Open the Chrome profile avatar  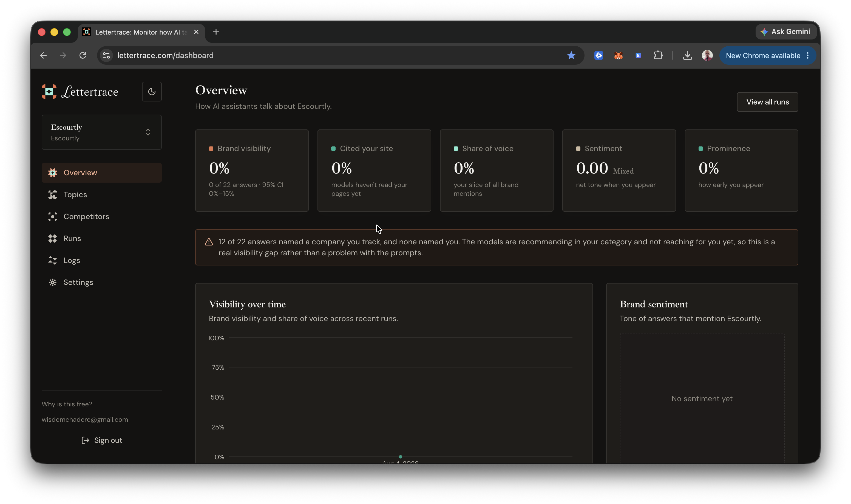coord(707,55)
